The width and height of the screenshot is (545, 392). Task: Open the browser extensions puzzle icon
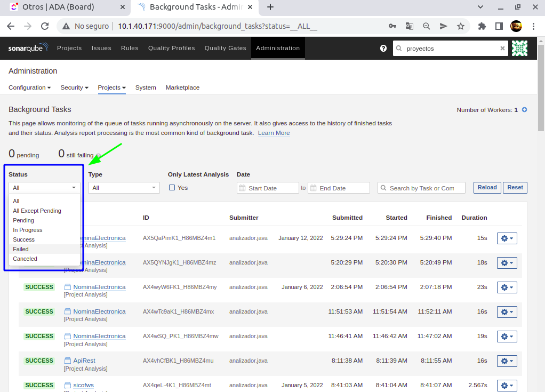click(x=482, y=26)
